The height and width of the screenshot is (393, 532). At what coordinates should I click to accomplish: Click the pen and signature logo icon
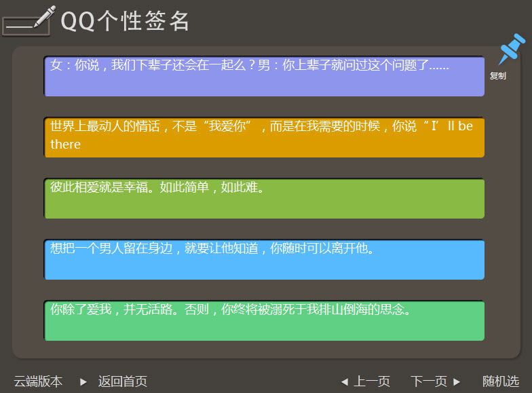[x=28, y=20]
